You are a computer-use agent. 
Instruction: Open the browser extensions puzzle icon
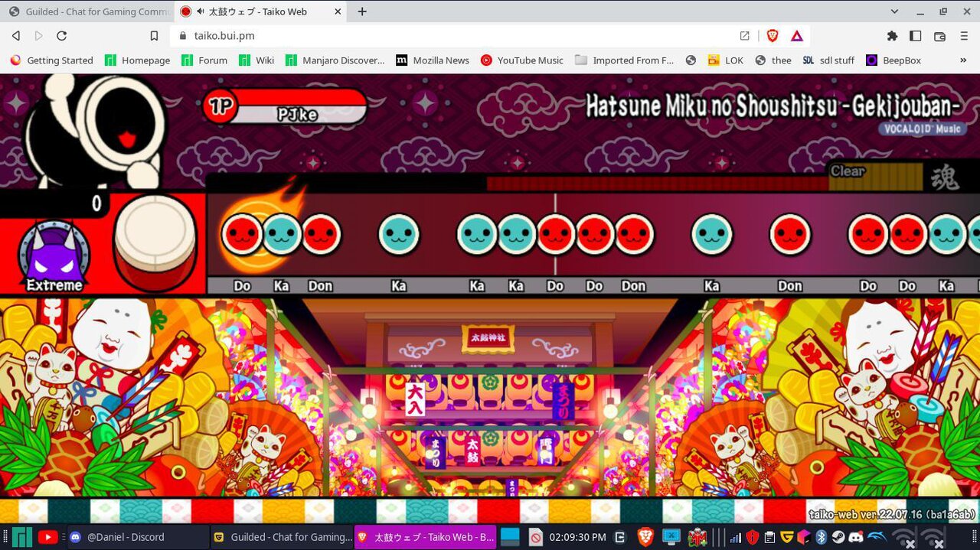(892, 36)
